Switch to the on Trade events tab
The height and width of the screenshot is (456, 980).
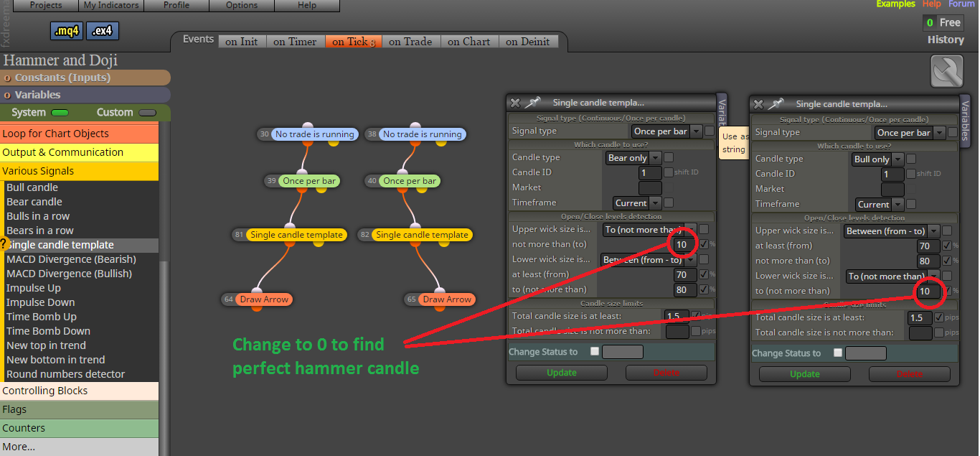click(410, 42)
